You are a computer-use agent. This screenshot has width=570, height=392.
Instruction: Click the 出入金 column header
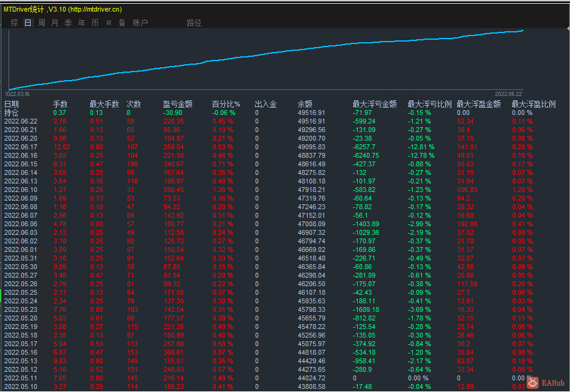265,105
